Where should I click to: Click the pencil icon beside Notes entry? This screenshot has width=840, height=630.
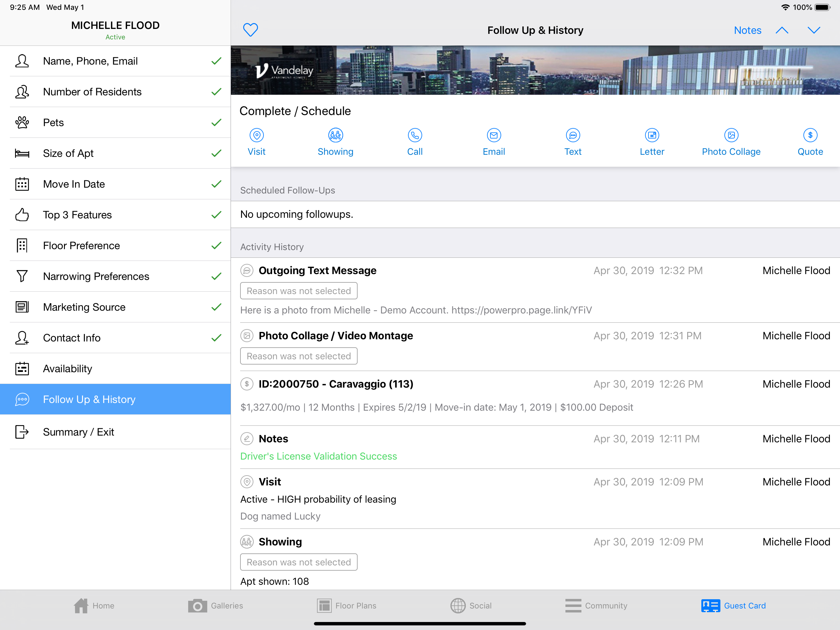click(x=247, y=439)
